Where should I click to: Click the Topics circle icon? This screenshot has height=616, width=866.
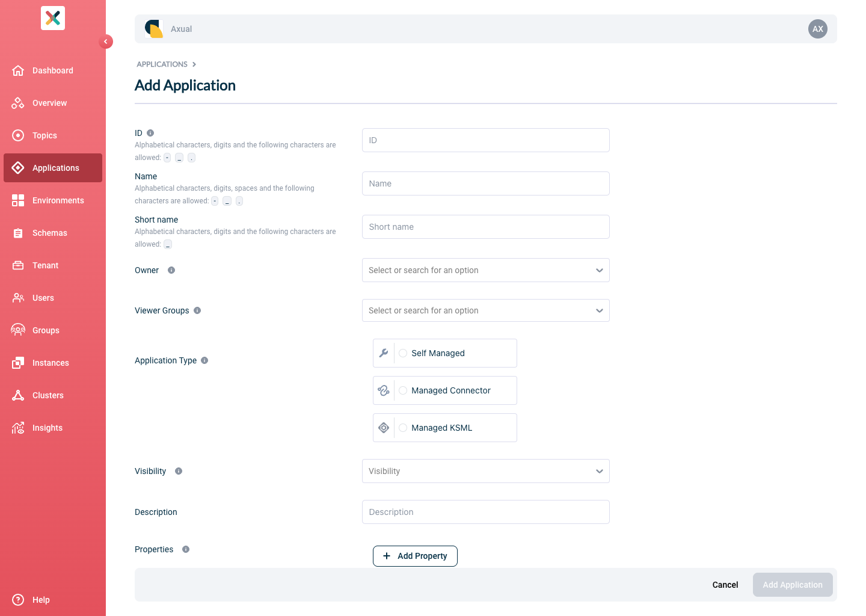point(18,135)
